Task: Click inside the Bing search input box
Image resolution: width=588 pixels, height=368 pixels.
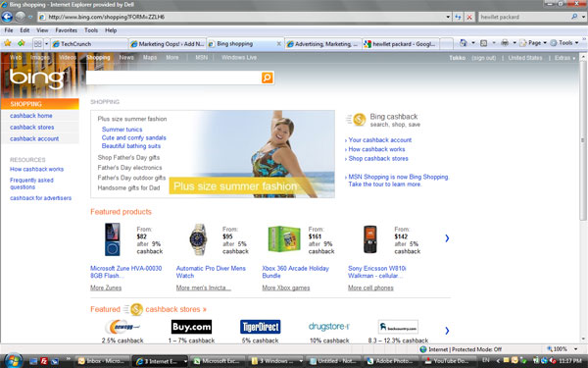Action: click(x=173, y=78)
